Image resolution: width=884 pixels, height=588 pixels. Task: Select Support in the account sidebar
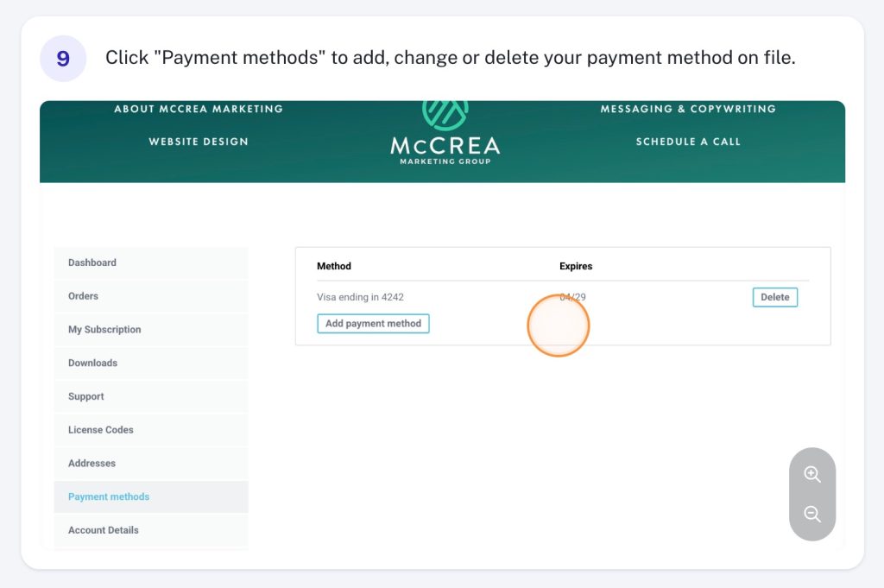151,396
